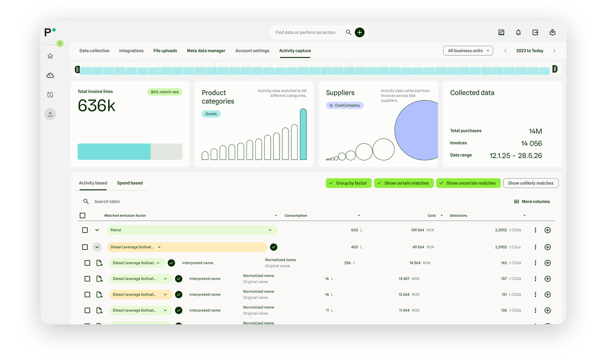Click the exit arrow icon next to the bell
The image size is (607, 364).
click(x=535, y=32)
